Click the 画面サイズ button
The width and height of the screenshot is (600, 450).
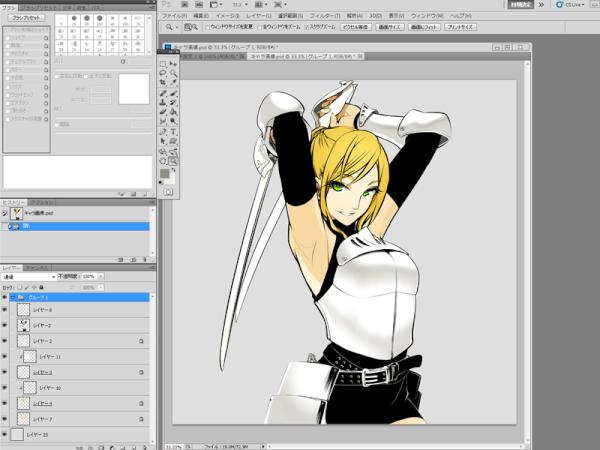(390, 27)
